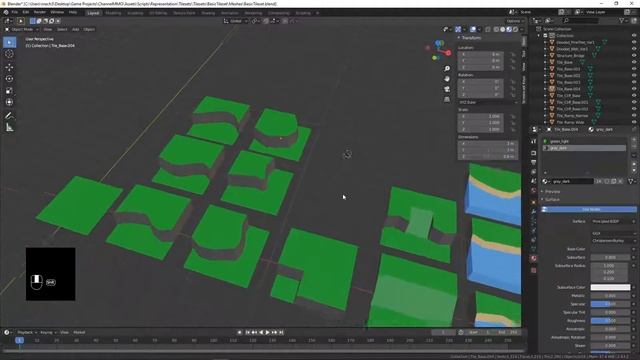Viewport: 640px width, 360px height.
Task: Toggle camera view icon in viewport
Action: [447, 89]
